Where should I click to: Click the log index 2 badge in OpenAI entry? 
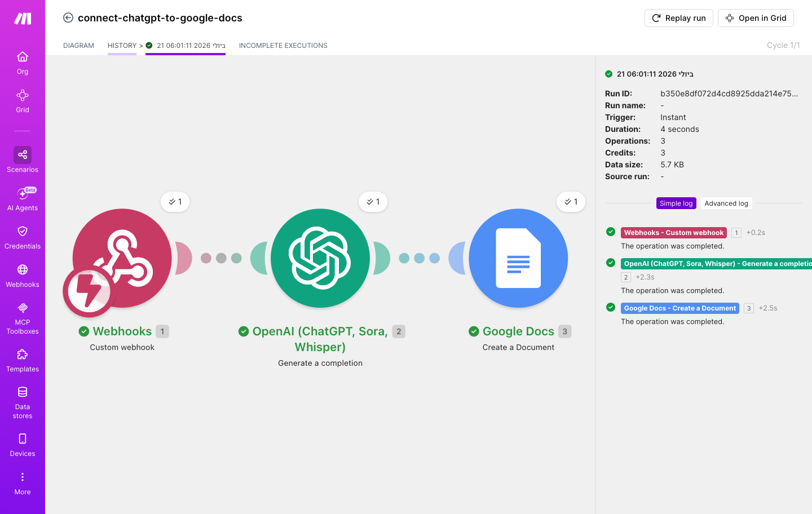point(626,277)
